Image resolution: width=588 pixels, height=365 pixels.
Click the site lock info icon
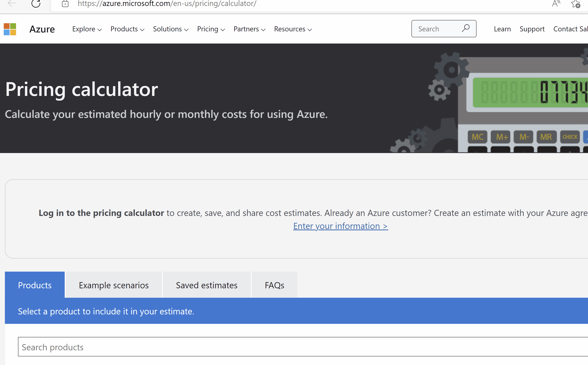65,4
